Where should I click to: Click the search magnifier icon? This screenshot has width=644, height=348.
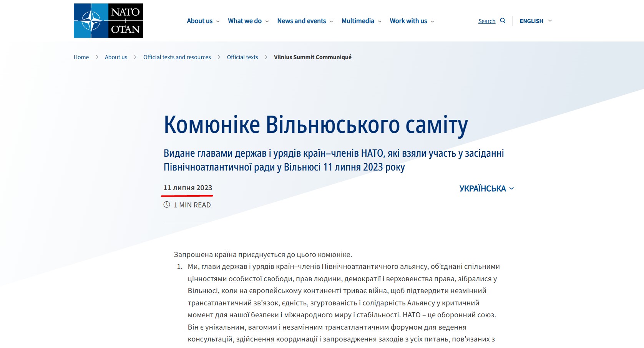click(503, 21)
